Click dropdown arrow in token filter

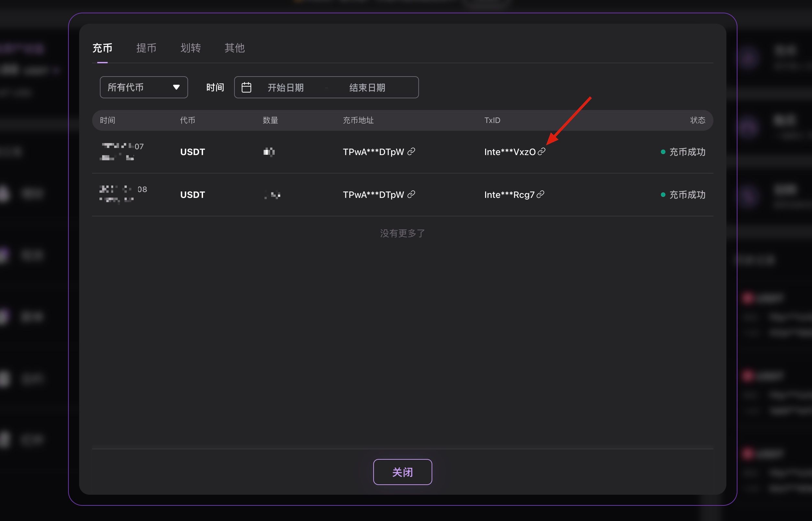coord(176,88)
